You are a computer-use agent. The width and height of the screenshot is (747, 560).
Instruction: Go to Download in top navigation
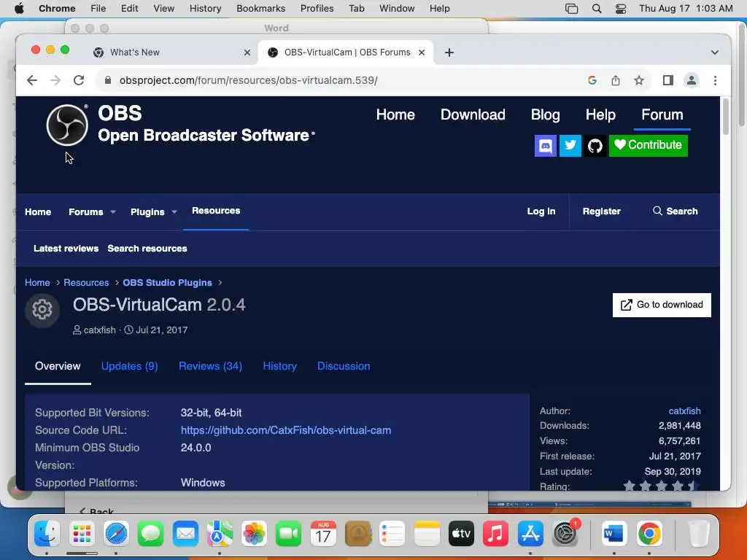coord(473,114)
